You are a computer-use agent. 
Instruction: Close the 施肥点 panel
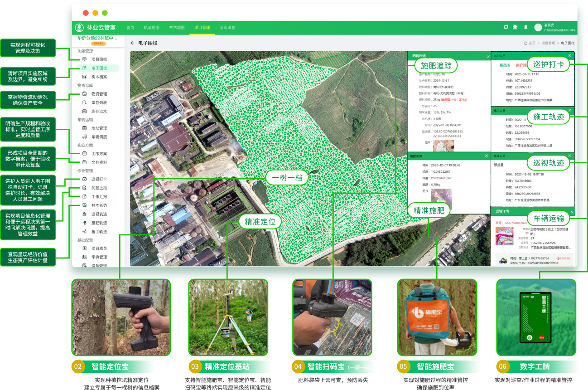point(488,156)
